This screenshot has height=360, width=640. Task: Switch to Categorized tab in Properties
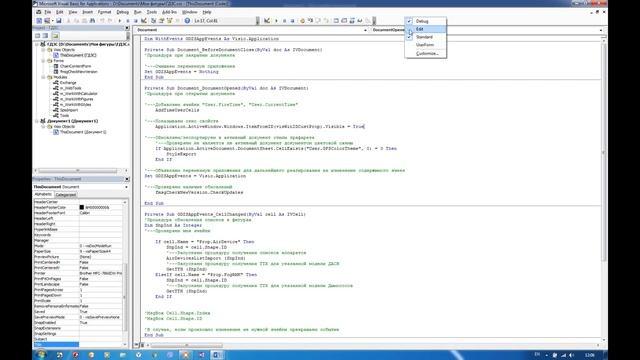66,195
